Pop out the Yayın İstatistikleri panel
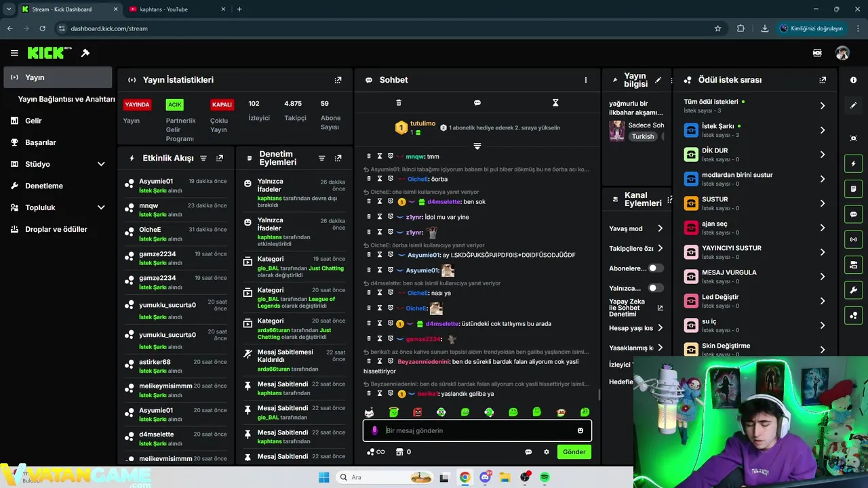The height and width of the screenshot is (488, 868). (338, 80)
